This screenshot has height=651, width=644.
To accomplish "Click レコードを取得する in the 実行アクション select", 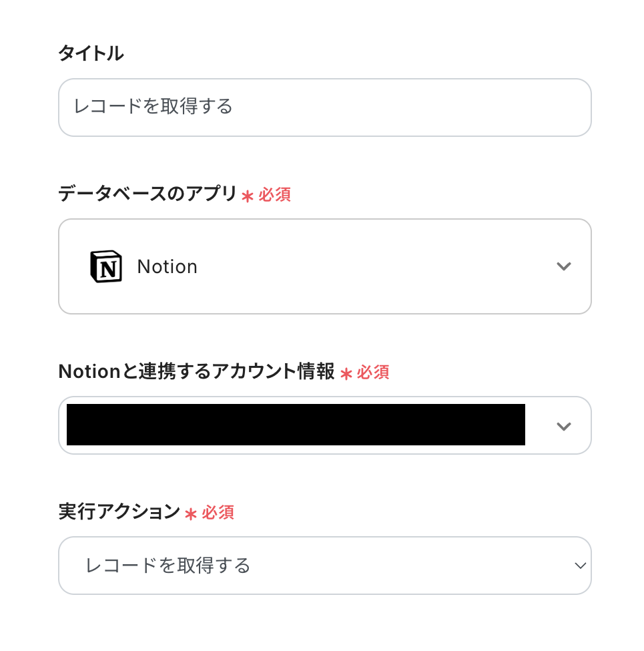I will [168, 566].
